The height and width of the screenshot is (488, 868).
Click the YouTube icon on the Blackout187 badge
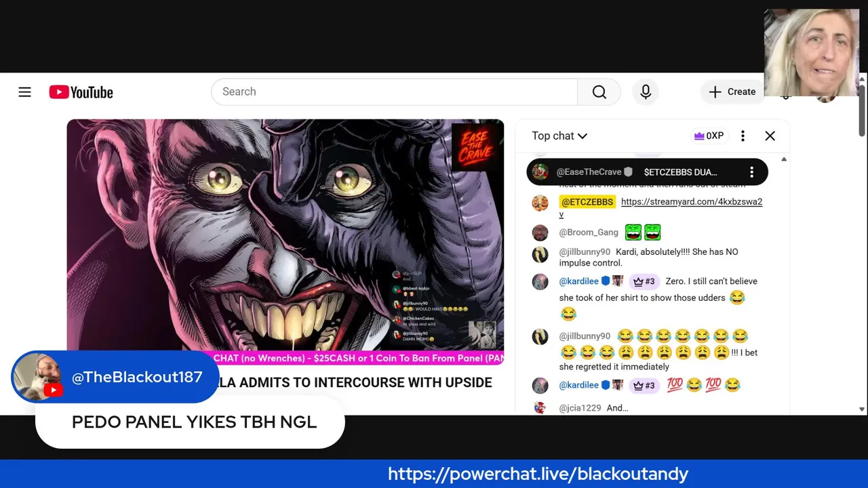(x=53, y=390)
